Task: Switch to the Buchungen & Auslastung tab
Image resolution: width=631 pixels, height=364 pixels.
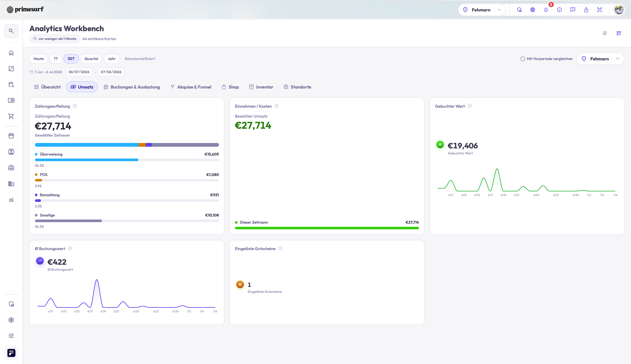Action: click(x=132, y=87)
